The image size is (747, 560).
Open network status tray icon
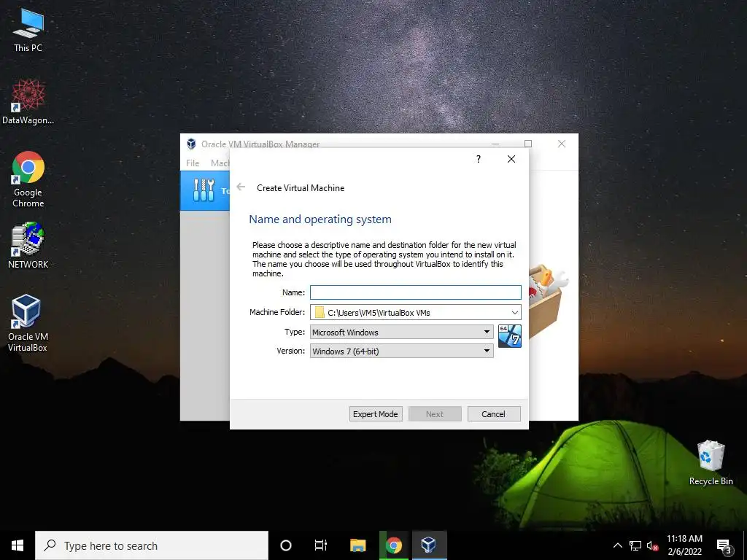click(635, 545)
